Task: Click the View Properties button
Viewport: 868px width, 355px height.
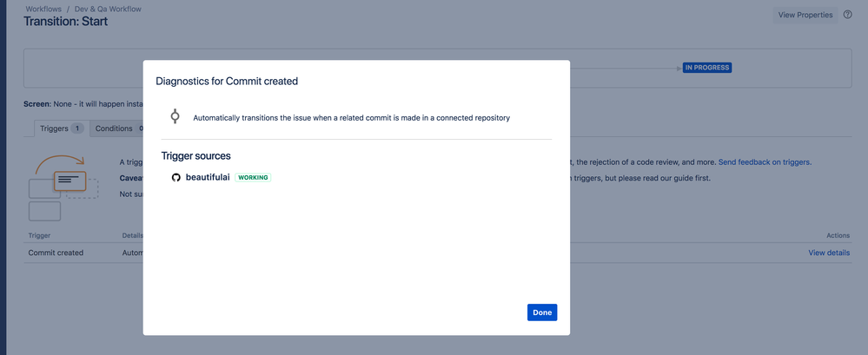Action: [x=805, y=15]
